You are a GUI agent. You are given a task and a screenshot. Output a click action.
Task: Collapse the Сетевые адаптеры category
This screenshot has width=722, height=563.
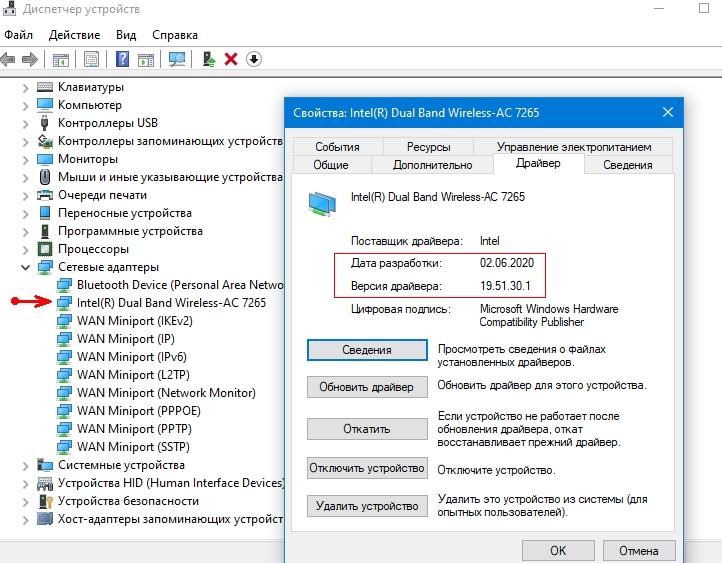click(x=25, y=267)
